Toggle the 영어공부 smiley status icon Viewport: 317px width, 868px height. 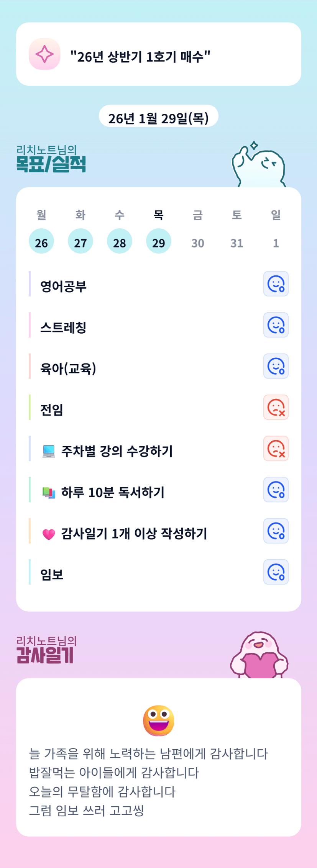coord(276,284)
